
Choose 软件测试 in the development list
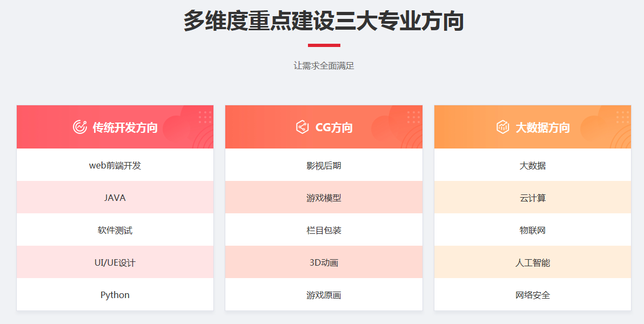click(115, 230)
